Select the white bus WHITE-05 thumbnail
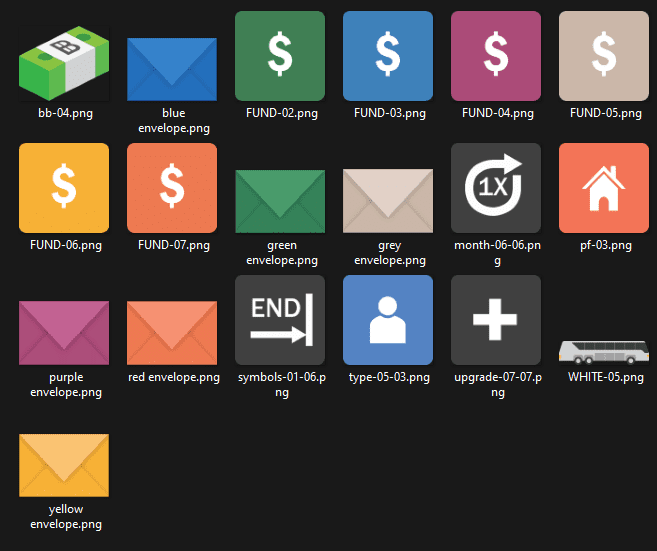The image size is (657, 551). pos(604,352)
